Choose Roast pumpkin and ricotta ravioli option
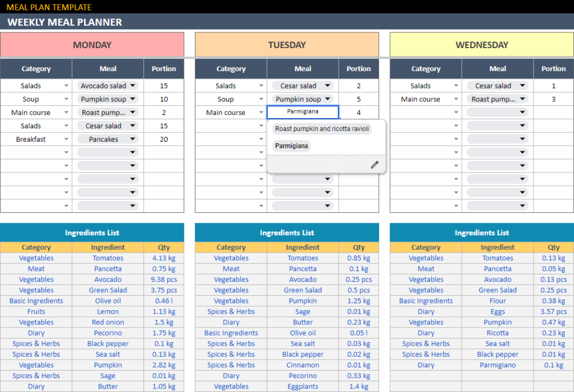574x392 pixels. coord(322,129)
